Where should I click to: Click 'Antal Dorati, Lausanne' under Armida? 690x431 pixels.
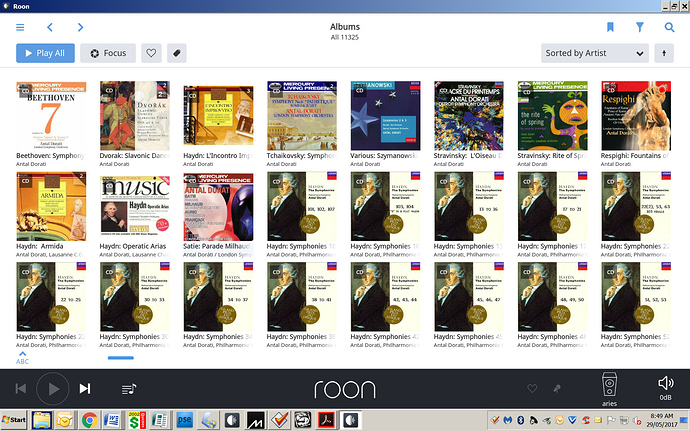[x=50, y=255]
